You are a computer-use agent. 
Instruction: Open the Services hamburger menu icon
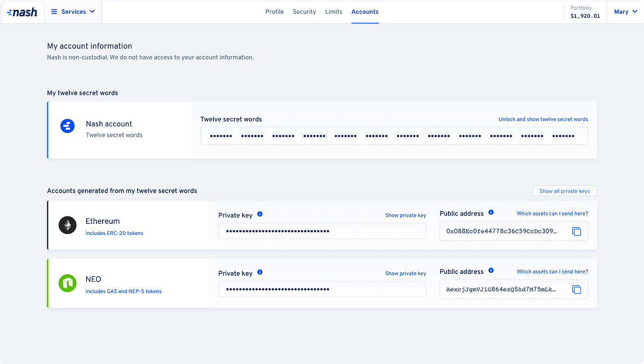click(x=54, y=11)
